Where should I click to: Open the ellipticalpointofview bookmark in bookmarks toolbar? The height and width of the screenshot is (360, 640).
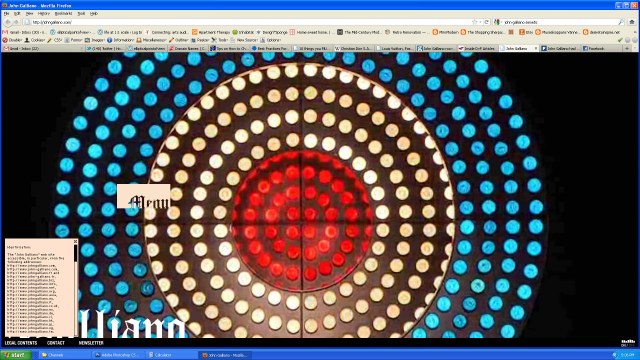coord(73,32)
